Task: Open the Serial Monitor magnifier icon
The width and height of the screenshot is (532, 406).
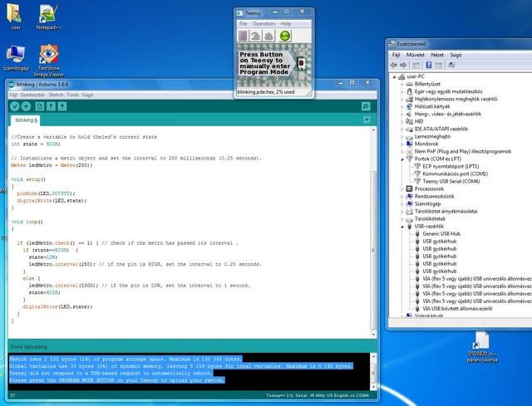Action: coord(367,106)
